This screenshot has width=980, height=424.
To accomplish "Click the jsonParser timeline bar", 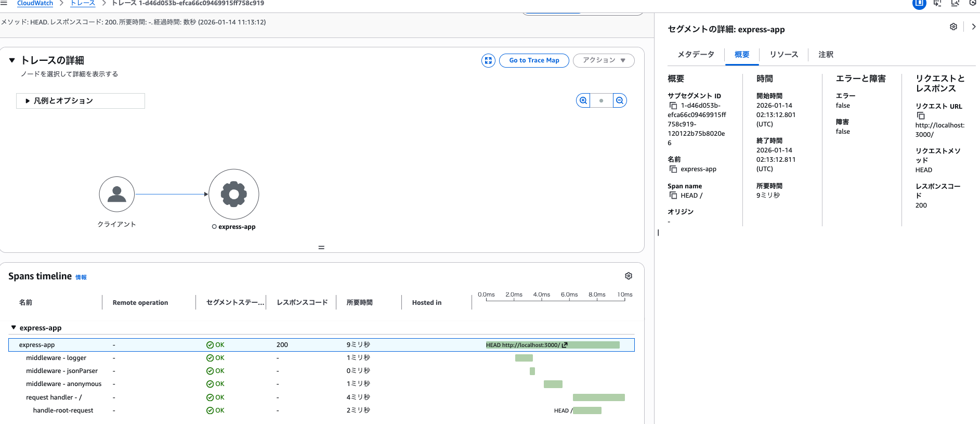I will coord(532,371).
